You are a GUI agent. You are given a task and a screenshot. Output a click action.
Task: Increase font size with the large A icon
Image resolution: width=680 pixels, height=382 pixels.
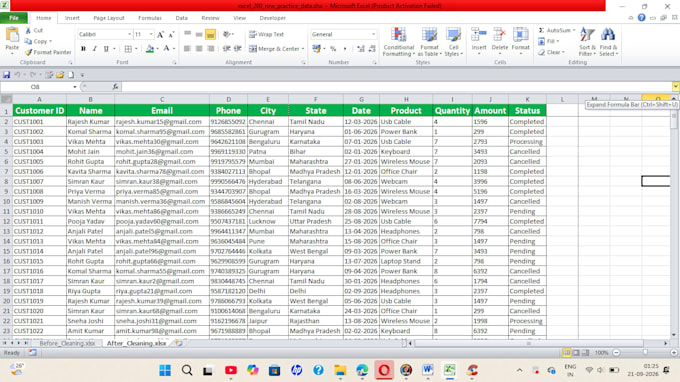coord(160,34)
